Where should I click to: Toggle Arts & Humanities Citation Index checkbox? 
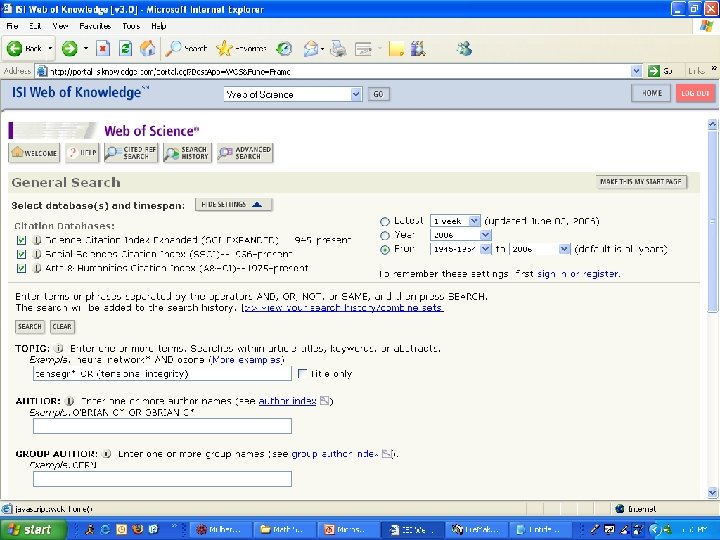[21, 268]
